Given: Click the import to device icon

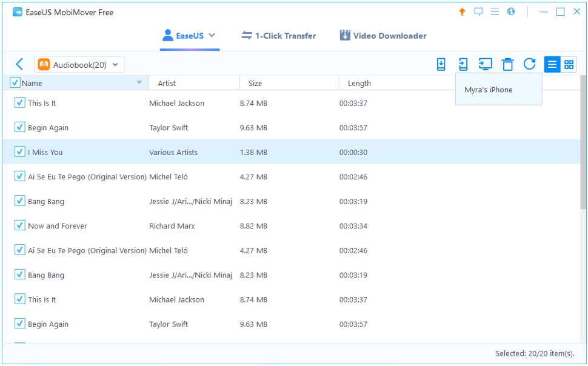Looking at the screenshot, I should click(x=441, y=64).
